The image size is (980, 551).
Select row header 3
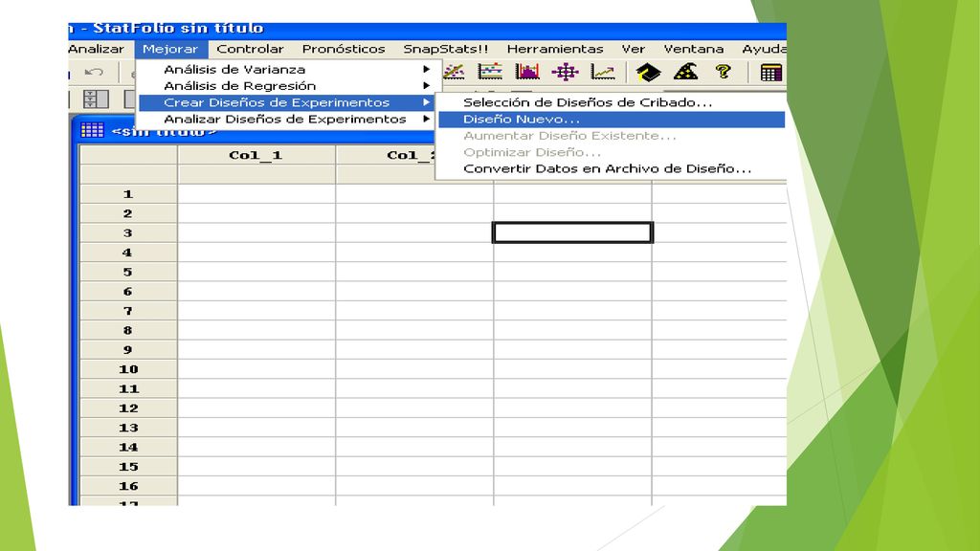click(x=128, y=233)
